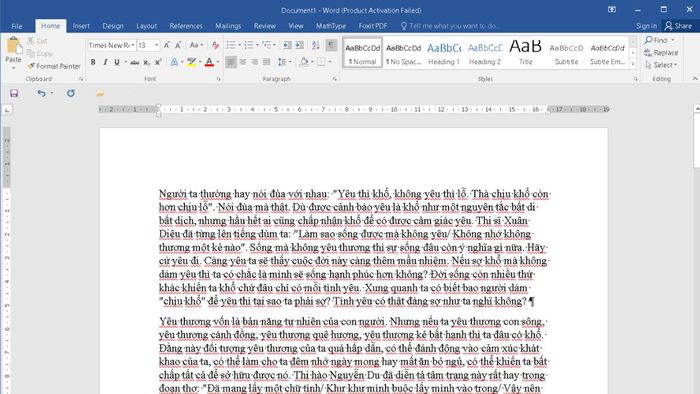Open numbered list style dropdown
Image resolution: width=700 pixels, height=394 pixels.
[258, 45]
